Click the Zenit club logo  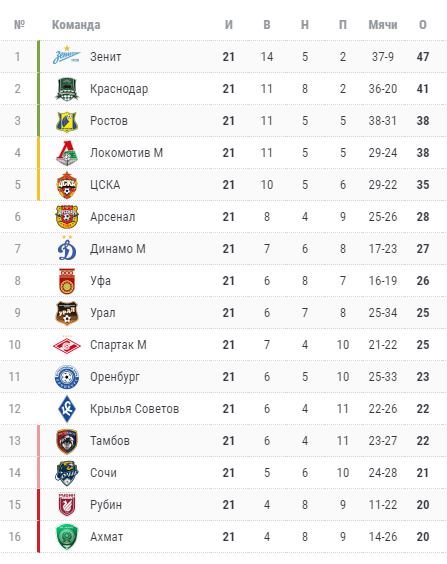pos(67,55)
